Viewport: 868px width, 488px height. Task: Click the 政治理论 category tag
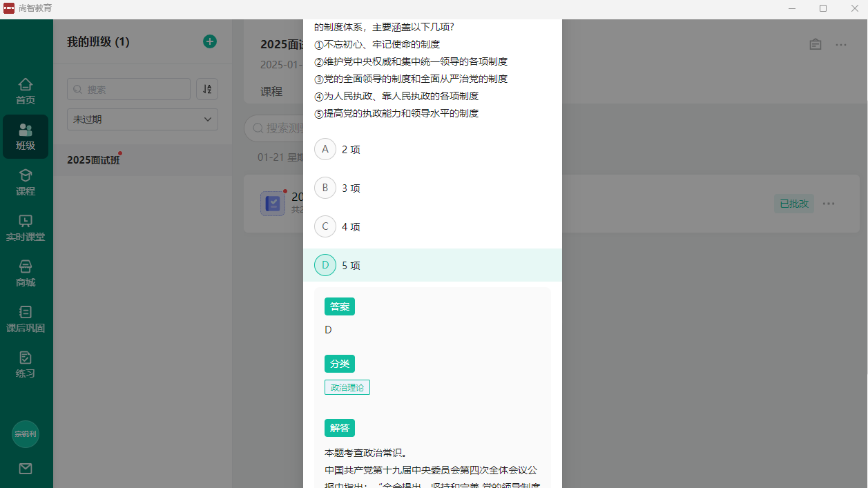tap(347, 387)
